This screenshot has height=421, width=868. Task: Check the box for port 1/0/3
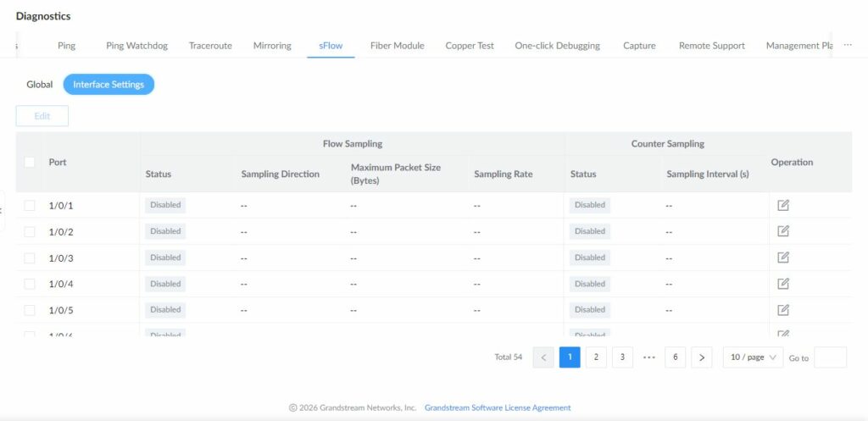click(x=30, y=258)
